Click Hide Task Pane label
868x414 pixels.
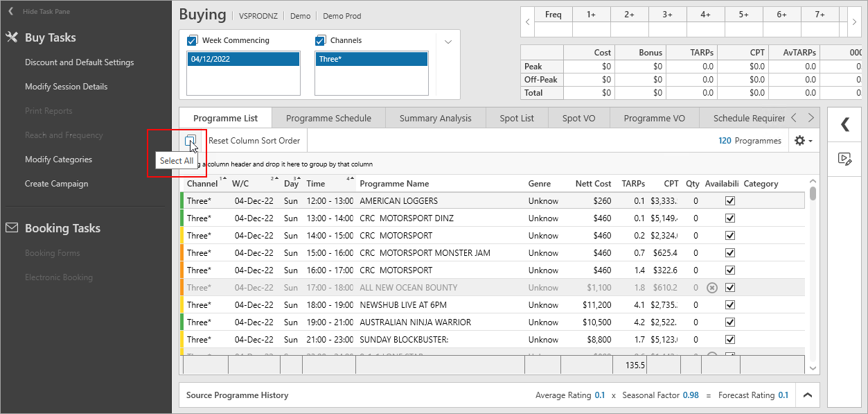[46, 12]
